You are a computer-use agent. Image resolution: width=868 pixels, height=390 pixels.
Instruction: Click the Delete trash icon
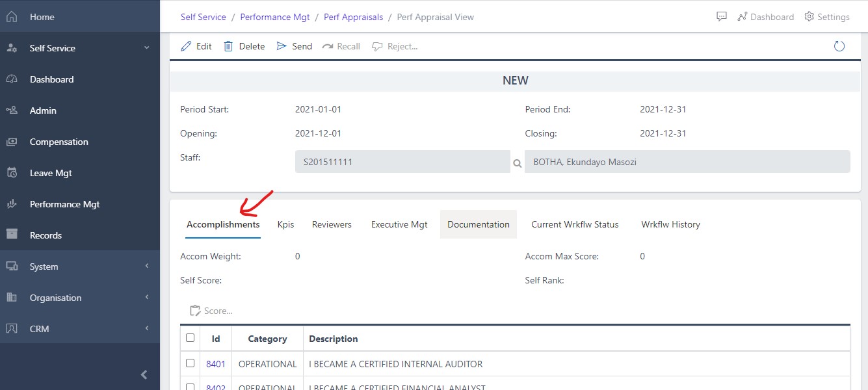pos(228,45)
